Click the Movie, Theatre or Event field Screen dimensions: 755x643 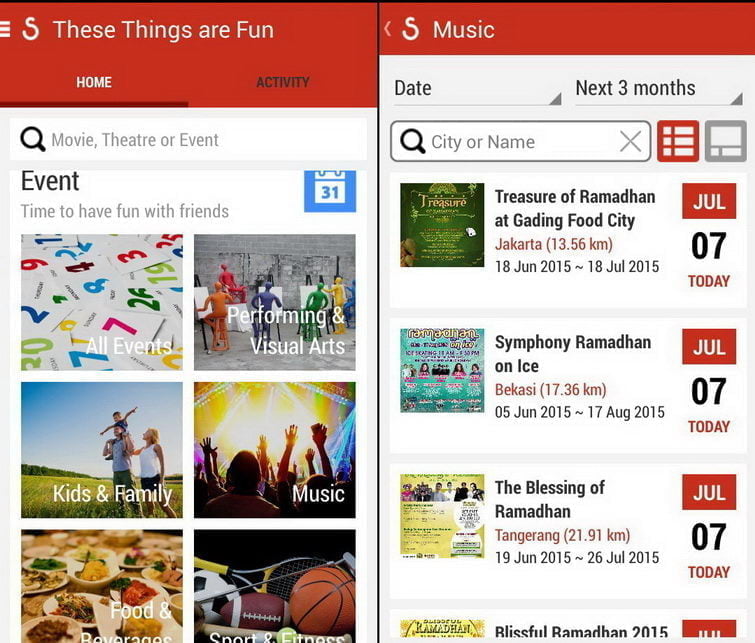188,140
